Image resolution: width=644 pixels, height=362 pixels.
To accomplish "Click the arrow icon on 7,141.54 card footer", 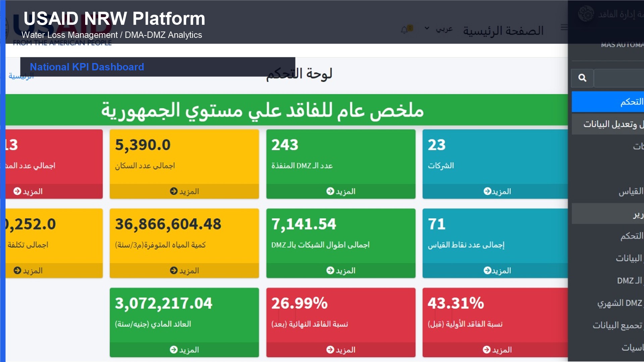I will coord(330,270).
